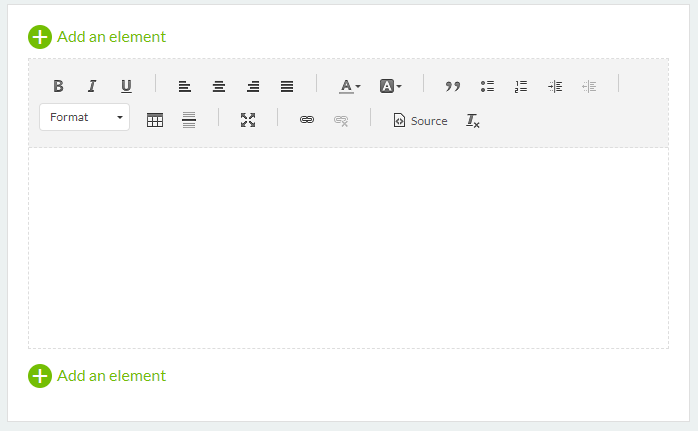This screenshot has height=431, width=698.
Task: Align text to the right
Action: pos(253,86)
